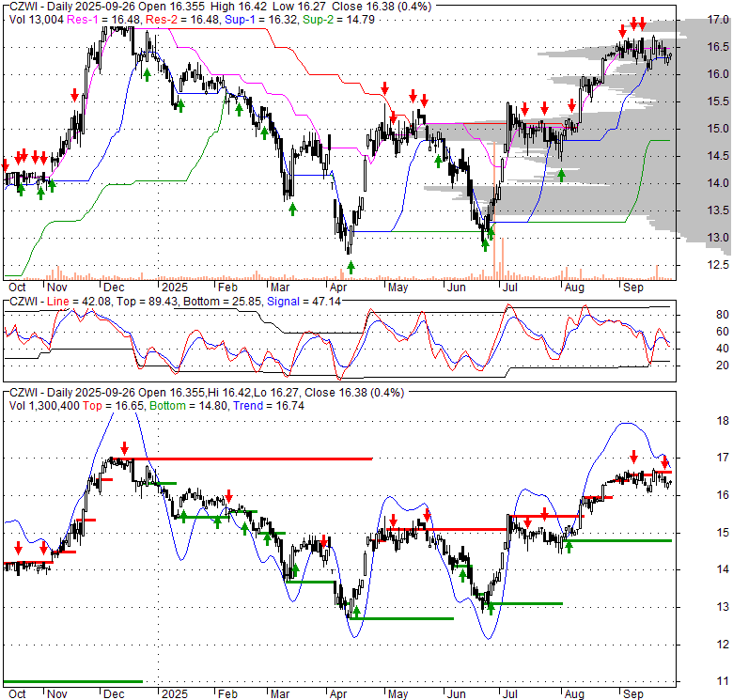Click '2025' on the top chart date axis

tap(175, 288)
